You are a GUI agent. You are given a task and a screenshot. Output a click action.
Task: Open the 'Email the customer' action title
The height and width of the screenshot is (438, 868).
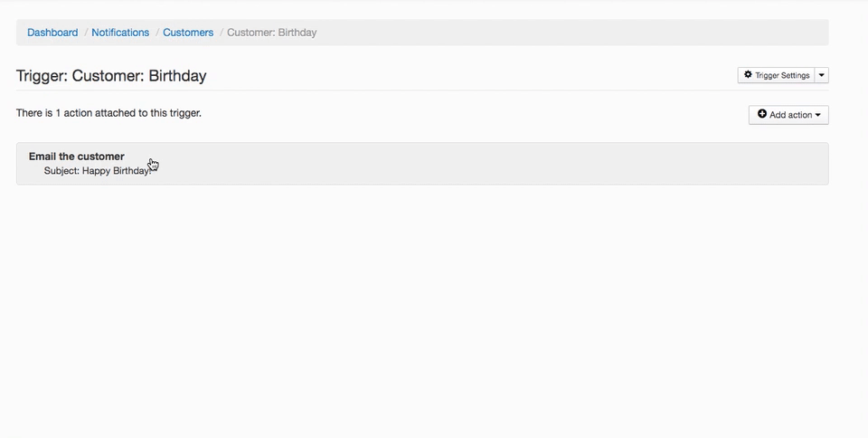pos(77,157)
